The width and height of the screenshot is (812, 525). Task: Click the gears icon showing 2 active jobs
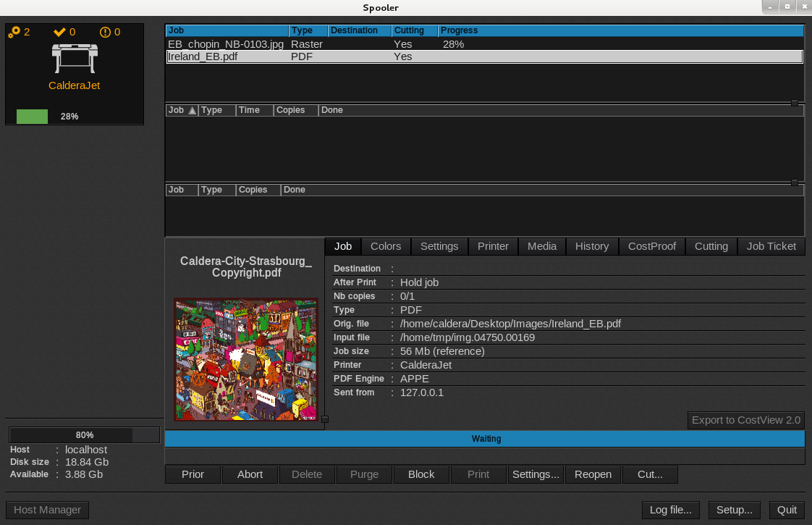(x=14, y=32)
